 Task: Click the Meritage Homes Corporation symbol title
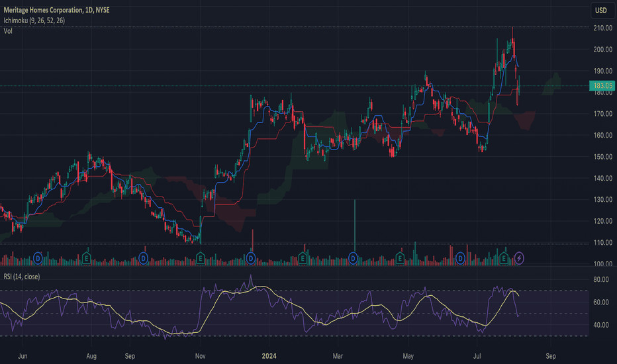[57, 10]
